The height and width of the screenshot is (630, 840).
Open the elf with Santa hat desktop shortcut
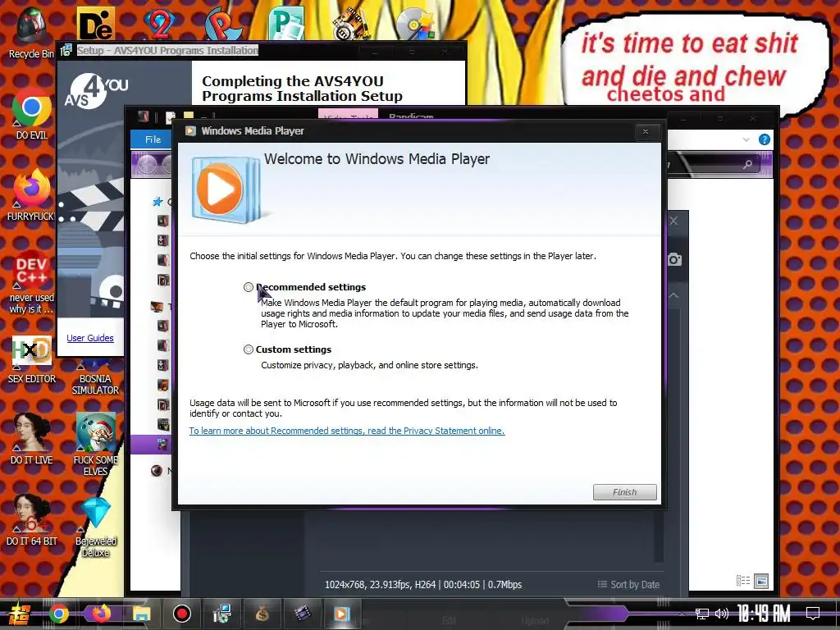[95, 444]
